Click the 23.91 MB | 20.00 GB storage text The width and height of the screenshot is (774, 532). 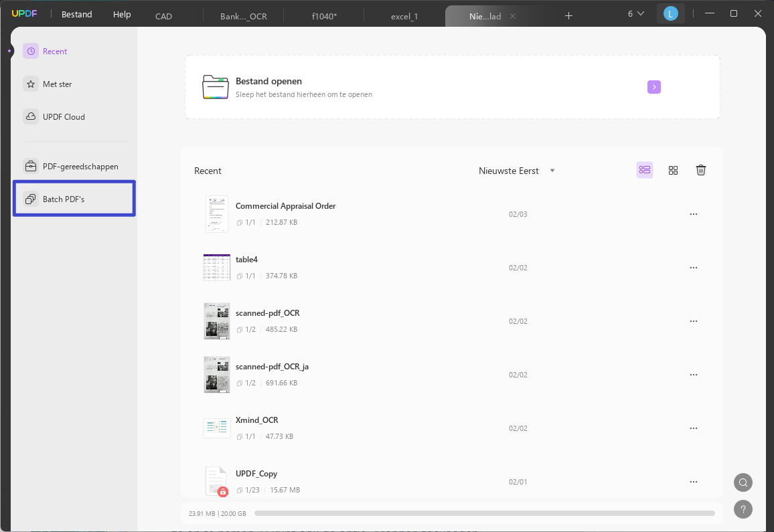click(x=217, y=513)
